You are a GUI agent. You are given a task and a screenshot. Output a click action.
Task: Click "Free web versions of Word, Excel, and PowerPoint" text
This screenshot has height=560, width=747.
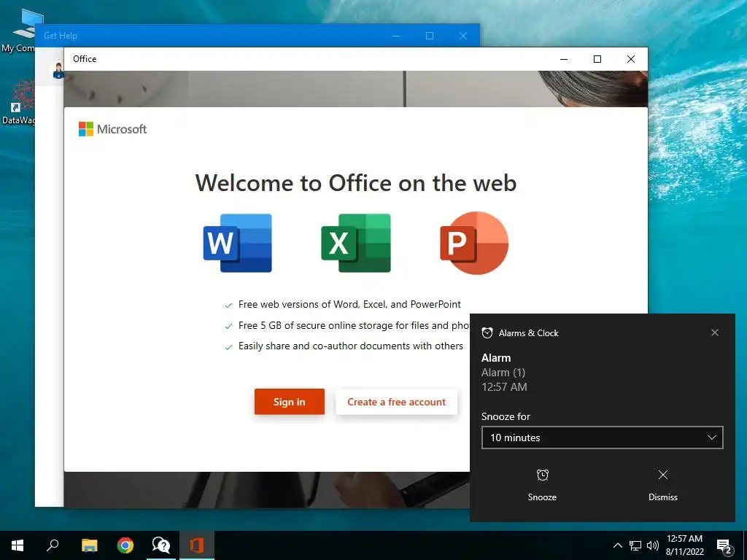click(x=349, y=304)
